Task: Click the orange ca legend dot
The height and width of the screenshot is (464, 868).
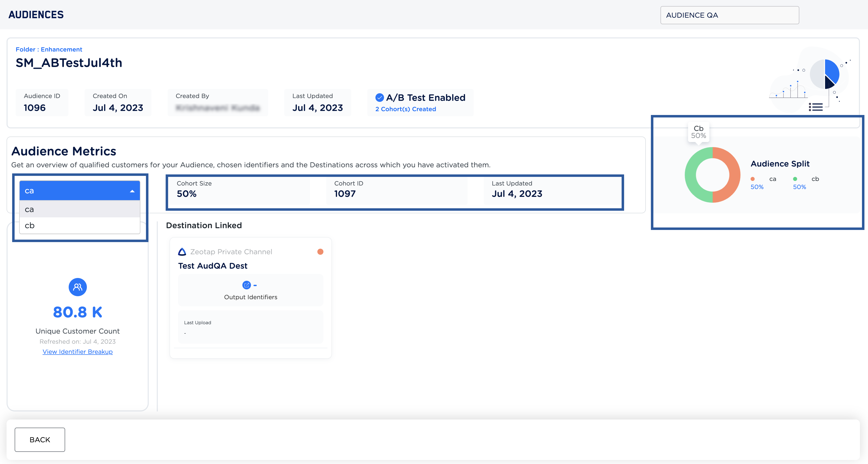Action: click(752, 179)
